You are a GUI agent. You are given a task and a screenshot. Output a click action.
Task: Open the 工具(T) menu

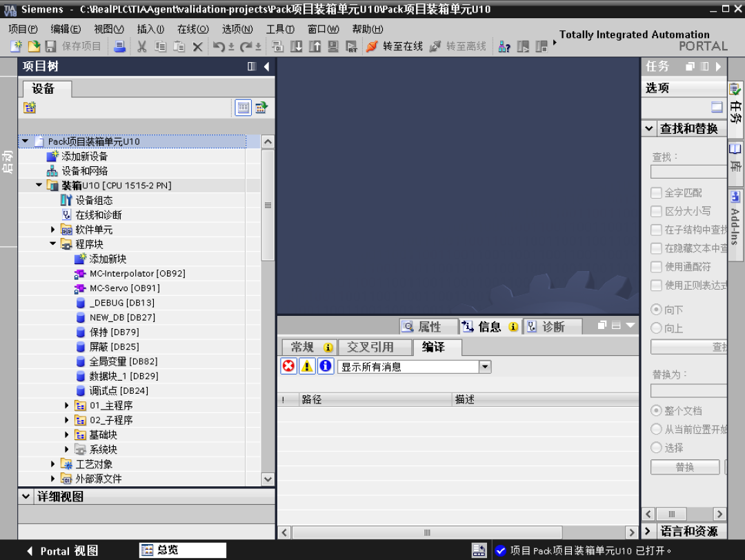pos(280,29)
